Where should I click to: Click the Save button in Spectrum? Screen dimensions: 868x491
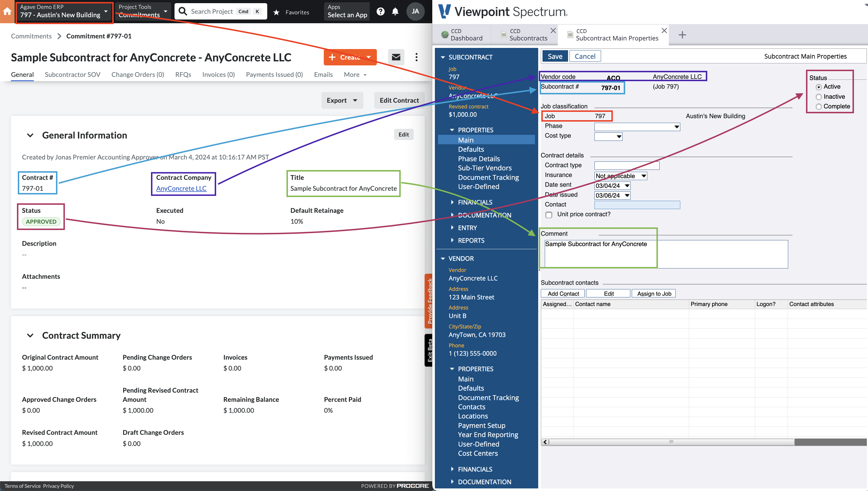tap(555, 56)
